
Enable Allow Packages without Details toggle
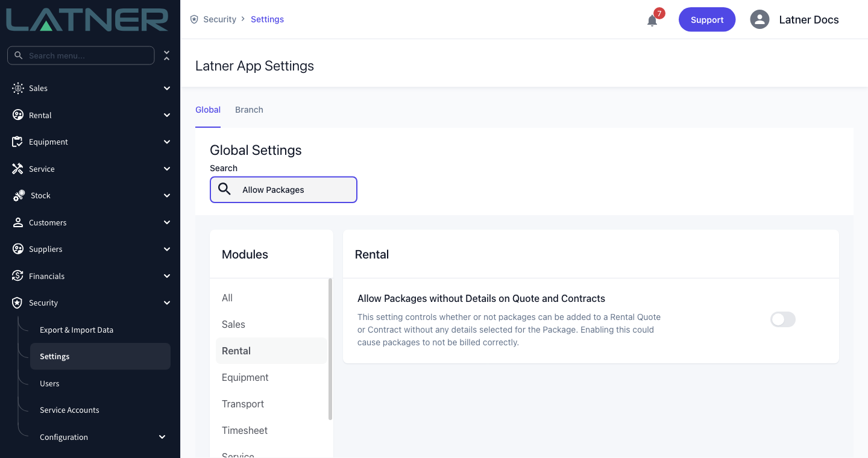click(x=783, y=319)
